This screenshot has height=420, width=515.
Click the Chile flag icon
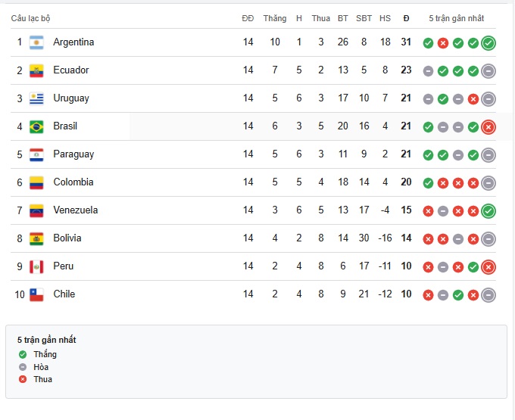pyautogui.click(x=36, y=294)
